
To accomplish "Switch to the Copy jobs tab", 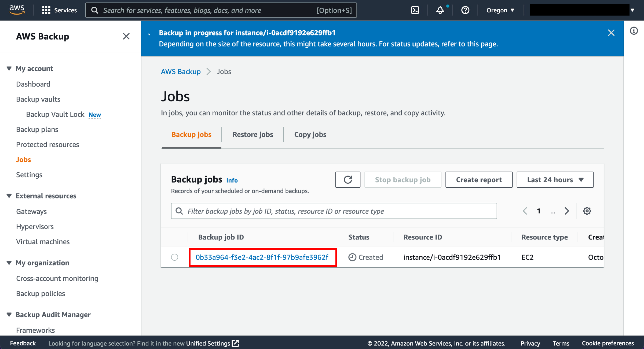I will pyautogui.click(x=310, y=134).
